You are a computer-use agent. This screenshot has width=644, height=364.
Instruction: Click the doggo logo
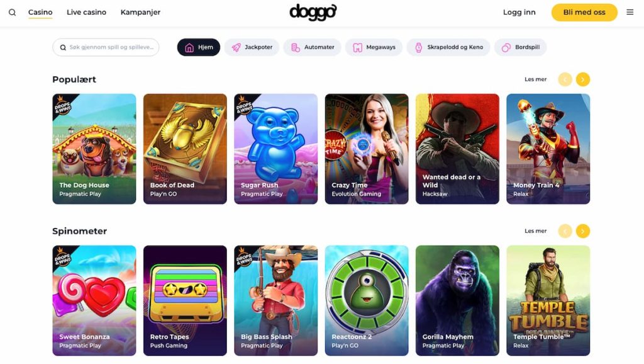pyautogui.click(x=313, y=13)
